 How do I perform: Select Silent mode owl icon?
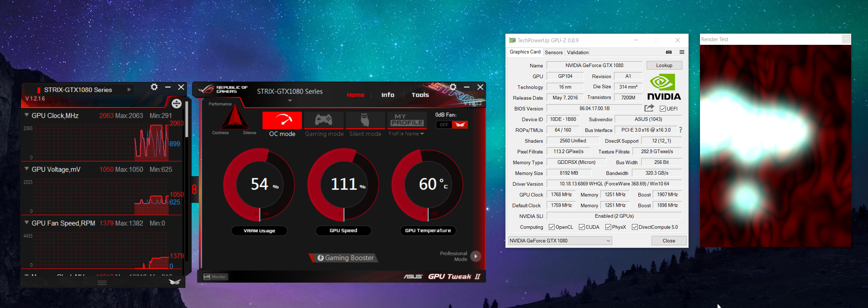365,120
